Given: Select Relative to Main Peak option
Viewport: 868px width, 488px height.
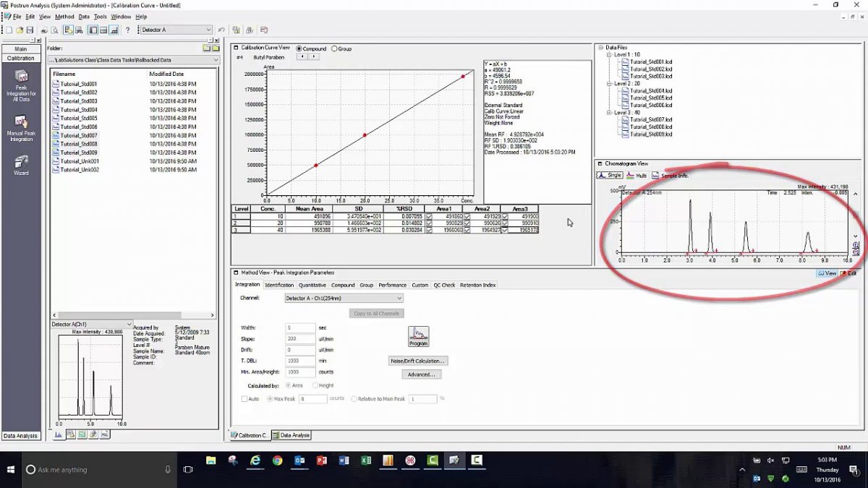Looking at the screenshot, I should point(354,398).
